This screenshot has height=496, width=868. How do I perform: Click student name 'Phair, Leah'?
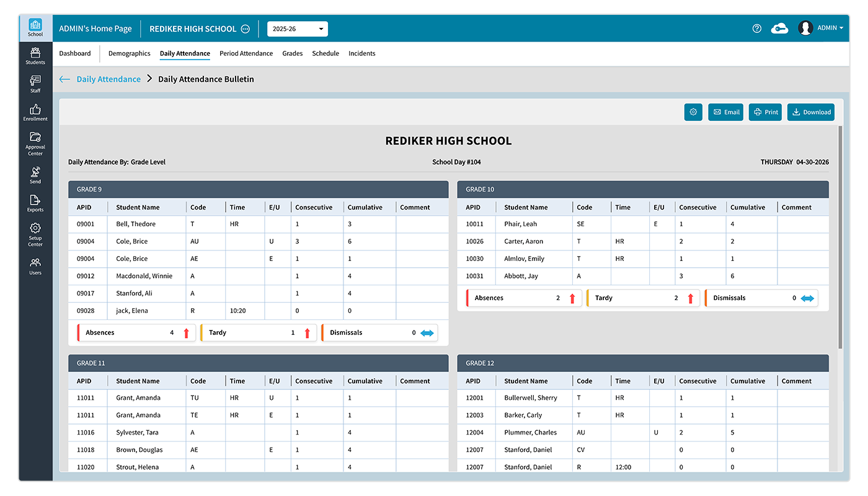click(x=521, y=224)
